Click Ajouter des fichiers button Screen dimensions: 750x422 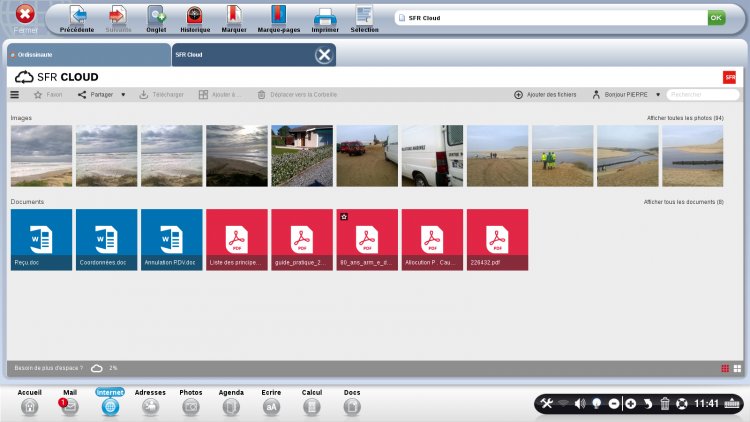(x=546, y=95)
